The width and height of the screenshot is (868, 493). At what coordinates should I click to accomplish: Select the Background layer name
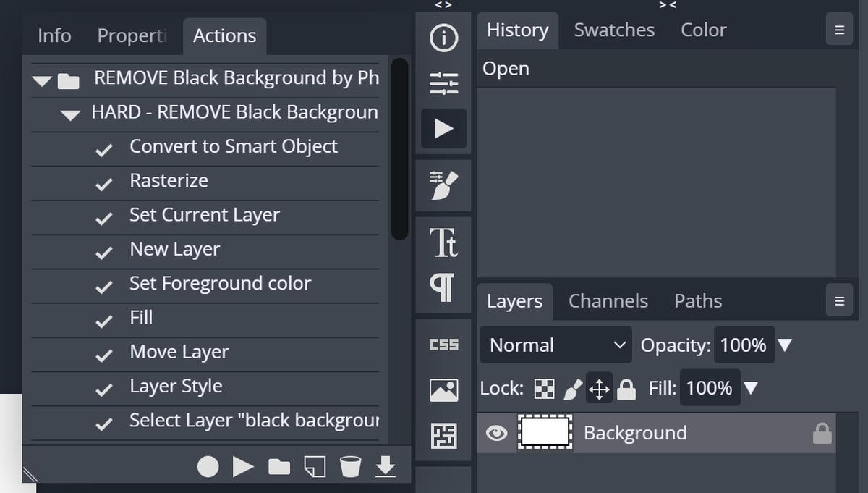[x=635, y=433]
